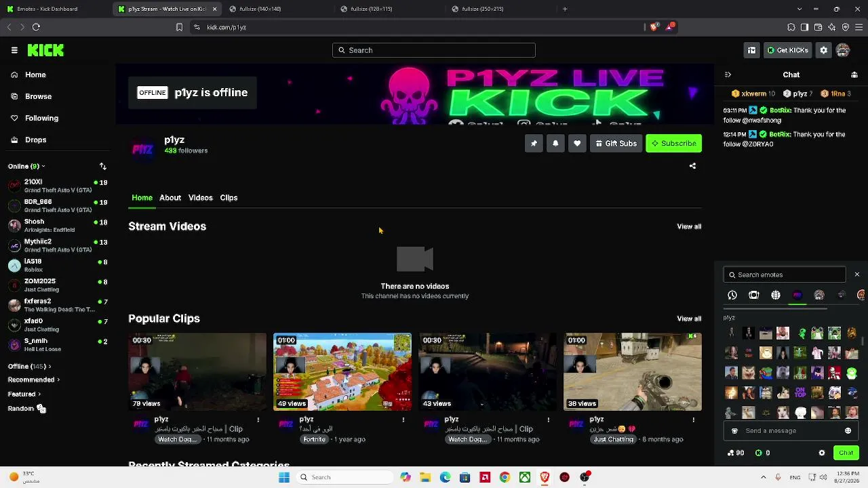Click the green Subscribe button
This screenshot has width=868, height=488.
[x=673, y=144]
